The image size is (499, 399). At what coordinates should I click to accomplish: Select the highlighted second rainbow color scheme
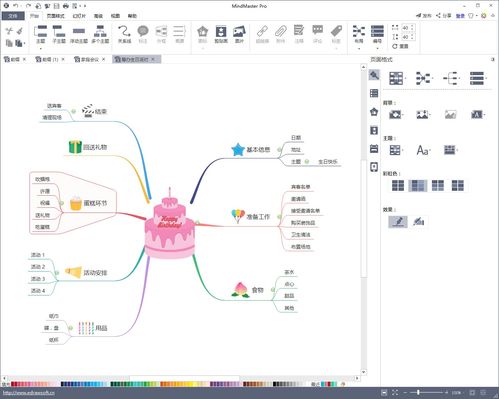417,185
